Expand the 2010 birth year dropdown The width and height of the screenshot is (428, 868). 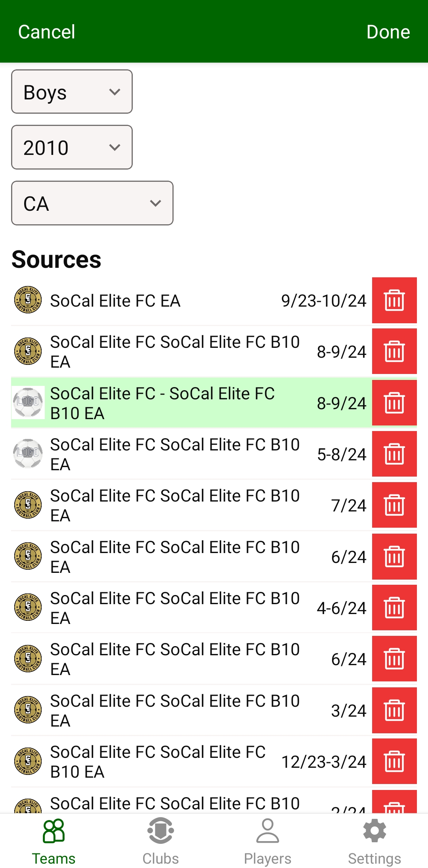(x=72, y=147)
